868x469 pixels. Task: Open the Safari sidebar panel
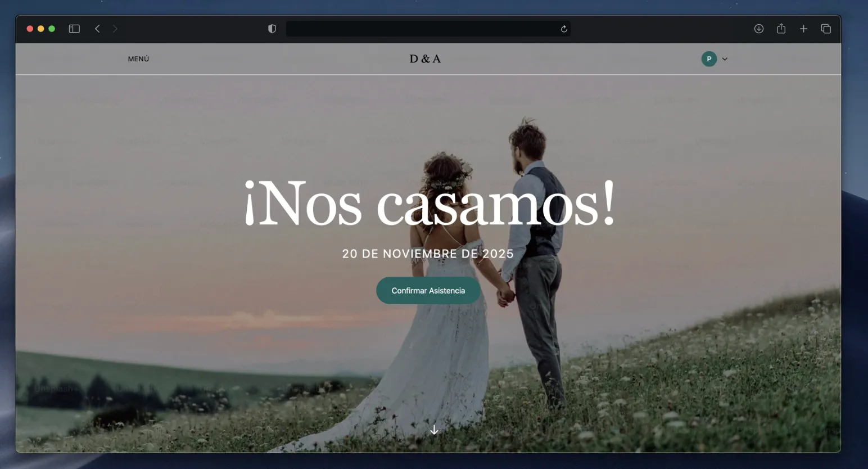74,28
